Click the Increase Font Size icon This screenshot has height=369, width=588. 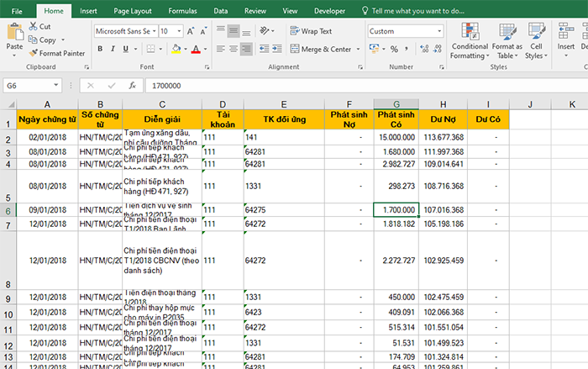191,31
